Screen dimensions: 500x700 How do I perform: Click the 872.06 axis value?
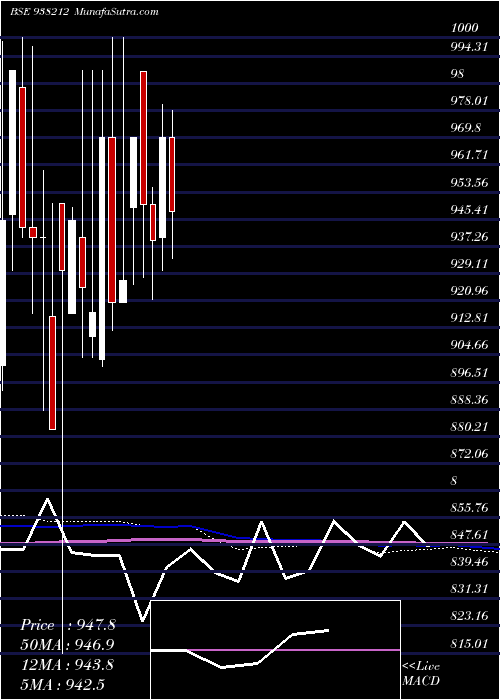[x=469, y=454]
